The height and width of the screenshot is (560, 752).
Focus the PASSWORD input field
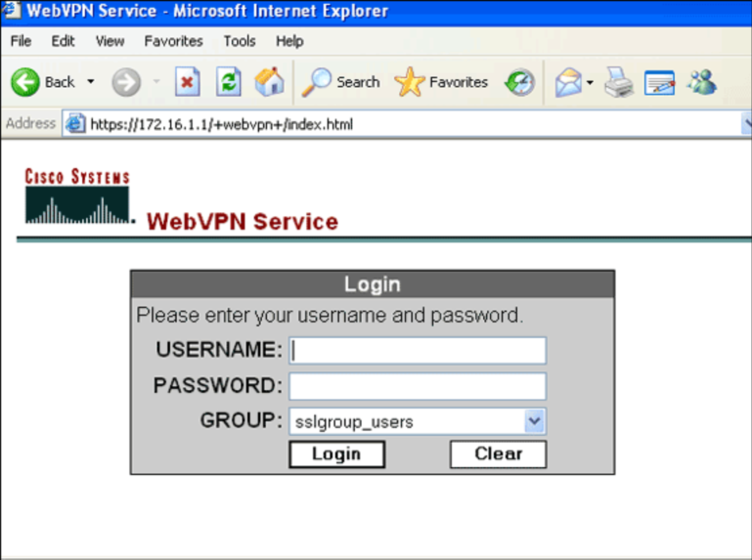click(418, 386)
